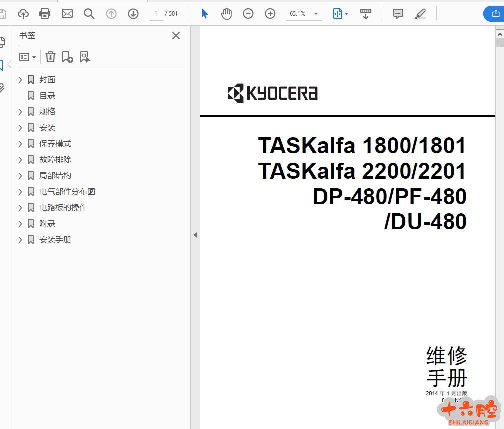The width and height of the screenshot is (504, 429).
Task: Add new bookmark icon
Action: tap(67, 57)
